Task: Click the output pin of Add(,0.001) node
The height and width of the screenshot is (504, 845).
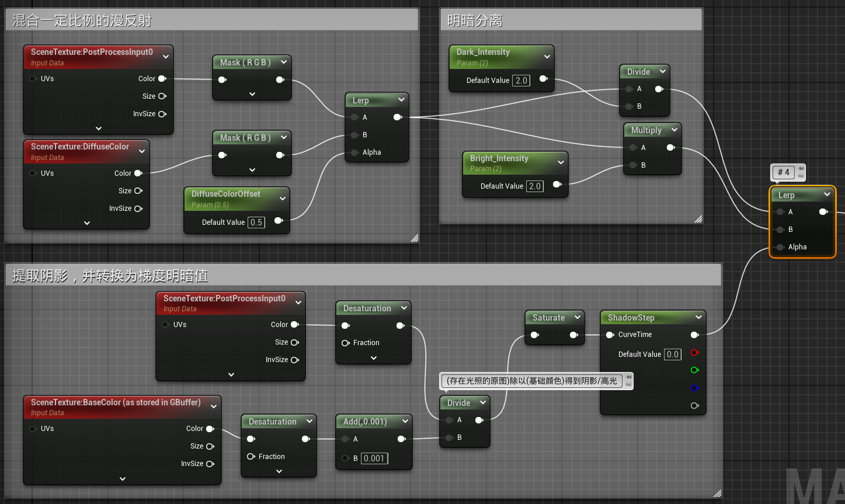Action: (401, 439)
